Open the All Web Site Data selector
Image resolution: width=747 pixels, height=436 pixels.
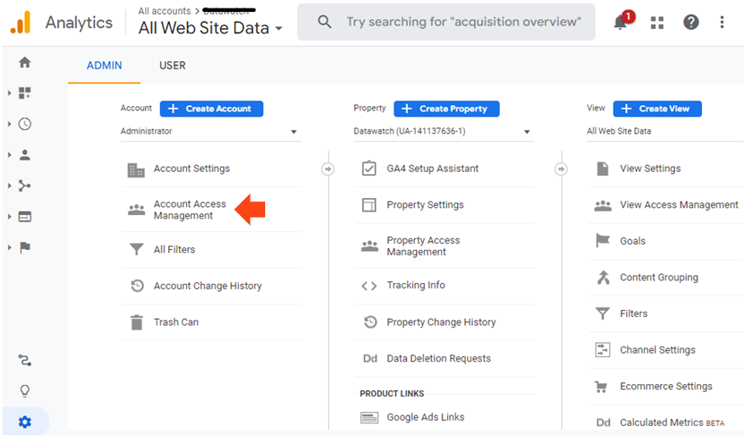tap(211, 28)
